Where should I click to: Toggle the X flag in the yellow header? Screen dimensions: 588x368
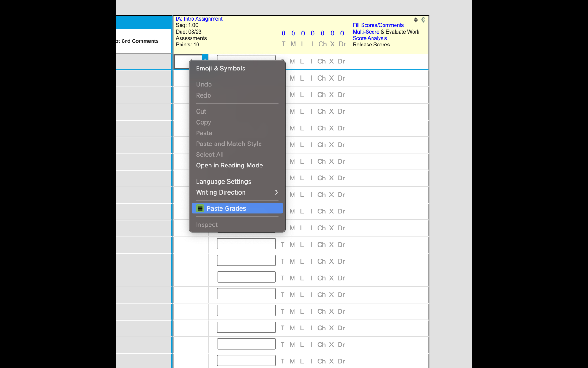(x=332, y=44)
